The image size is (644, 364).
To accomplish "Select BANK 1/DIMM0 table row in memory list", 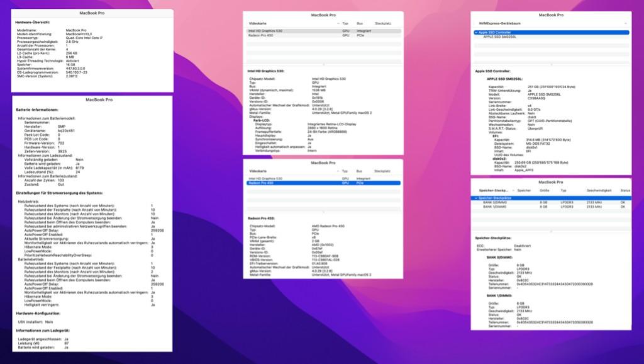I will (x=551, y=207).
